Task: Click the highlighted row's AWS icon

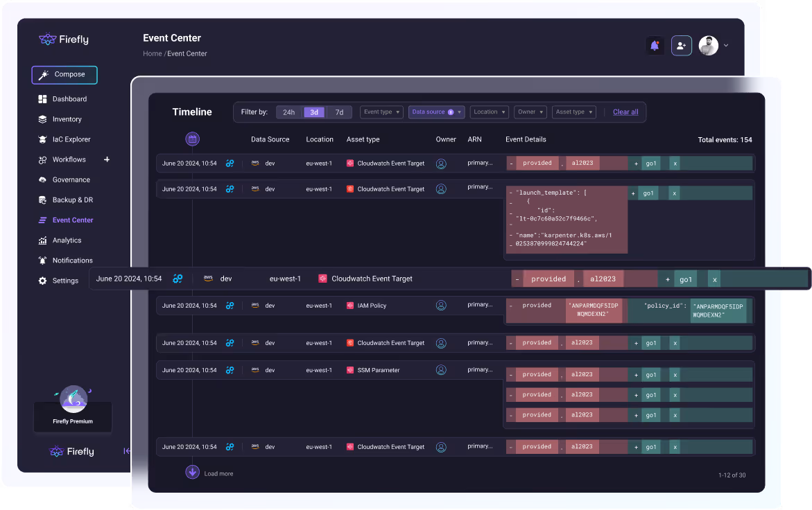Action: coord(208,278)
